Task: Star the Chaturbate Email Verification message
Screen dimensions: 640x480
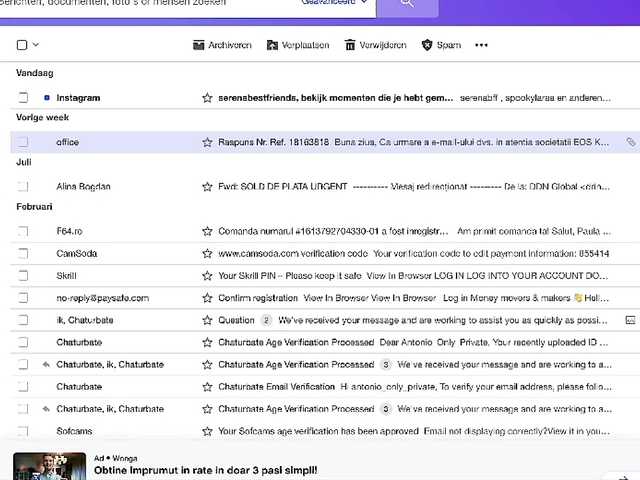Action: click(x=207, y=387)
